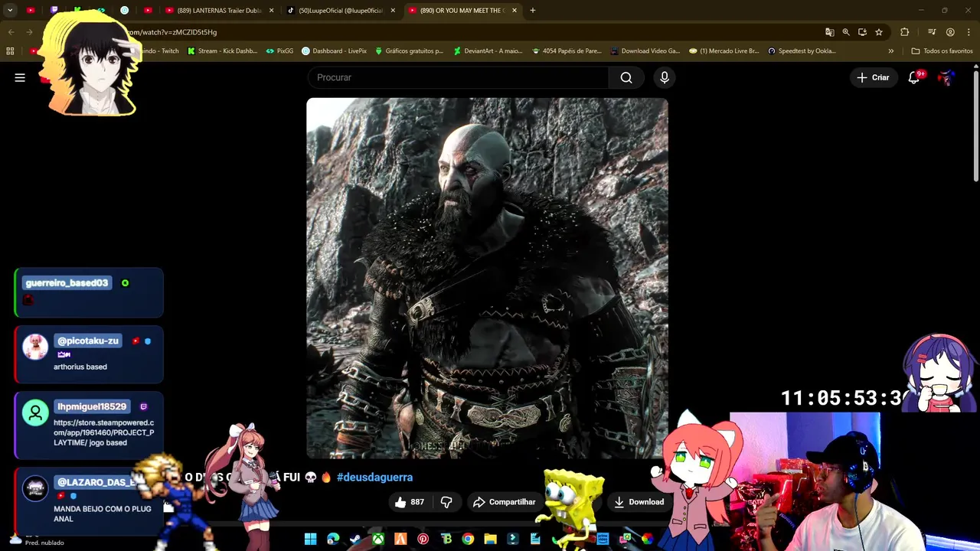Open the #deusdaguerra hashtag link
The image size is (980, 551).
[x=374, y=477]
